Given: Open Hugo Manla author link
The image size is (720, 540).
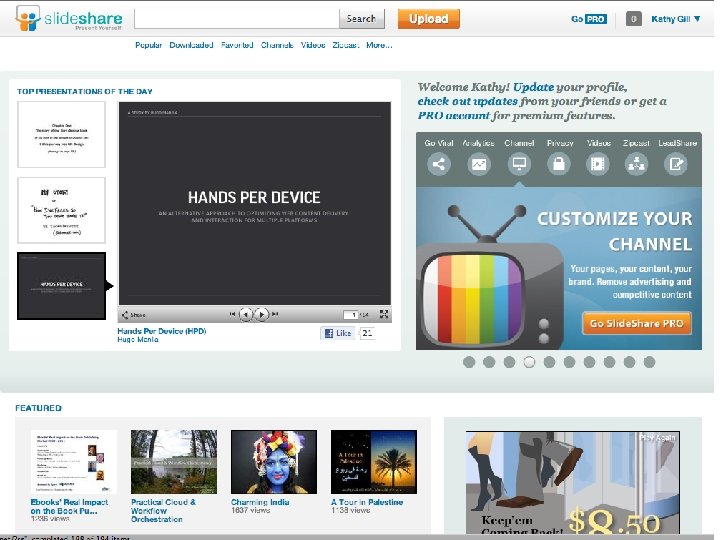Looking at the screenshot, I should point(138,339).
